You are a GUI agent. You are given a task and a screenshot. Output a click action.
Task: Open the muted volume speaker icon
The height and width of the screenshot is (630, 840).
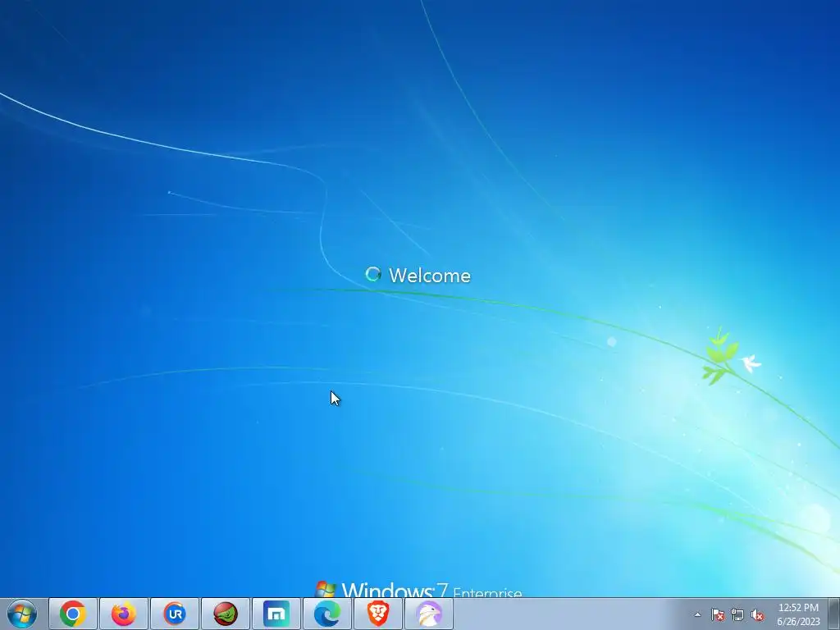tap(757, 614)
